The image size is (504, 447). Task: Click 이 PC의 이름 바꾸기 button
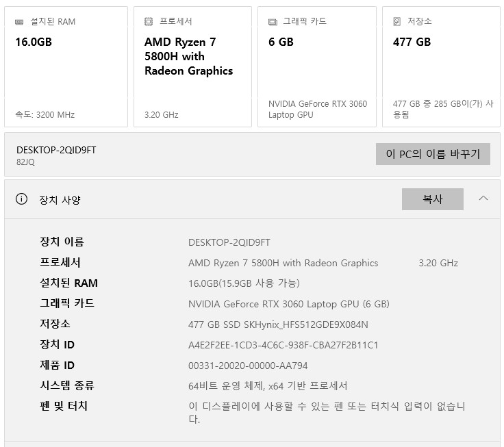pyautogui.click(x=433, y=154)
